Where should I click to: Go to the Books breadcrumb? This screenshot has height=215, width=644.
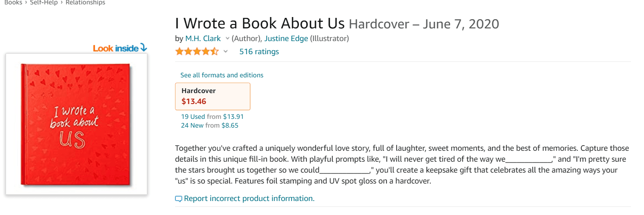coord(13,3)
